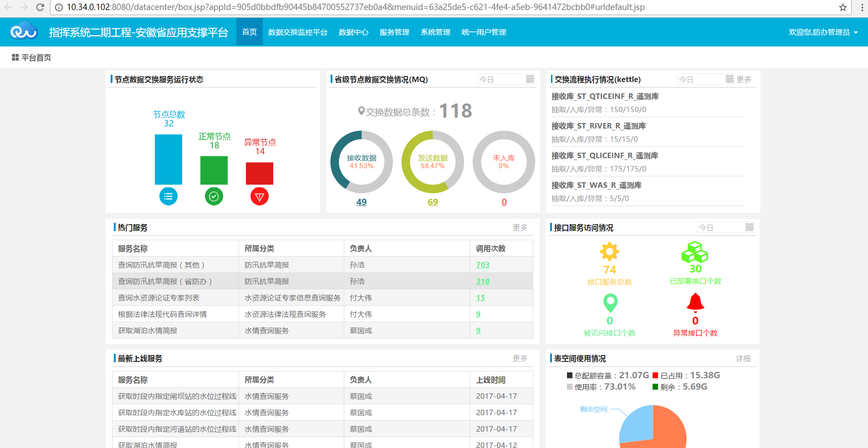The height and width of the screenshot is (448, 868).
Task: Click the browser address bar URL
Action: tap(355, 7)
